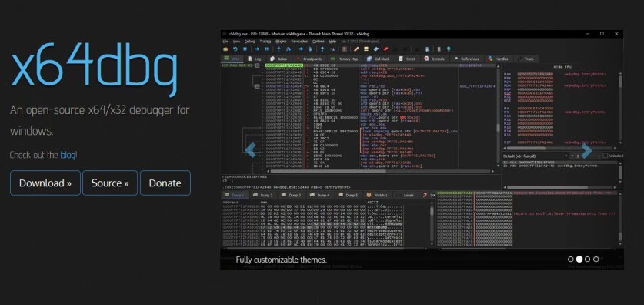644x305 pixels.
Task: Select the Watch 1 tab
Action: [x=378, y=196]
